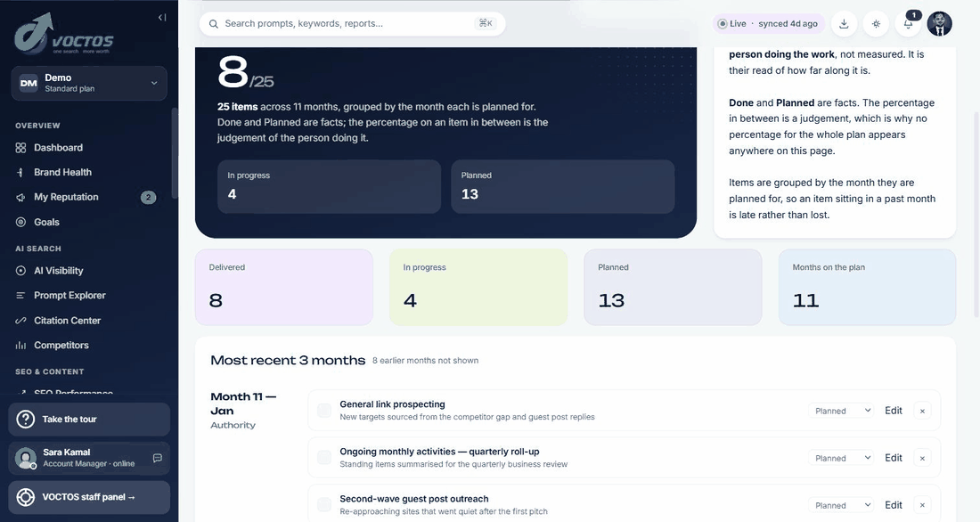The height and width of the screenshot is (522, 980).
Task: Click the My Reputation megaphone icon
Action: 20,197
